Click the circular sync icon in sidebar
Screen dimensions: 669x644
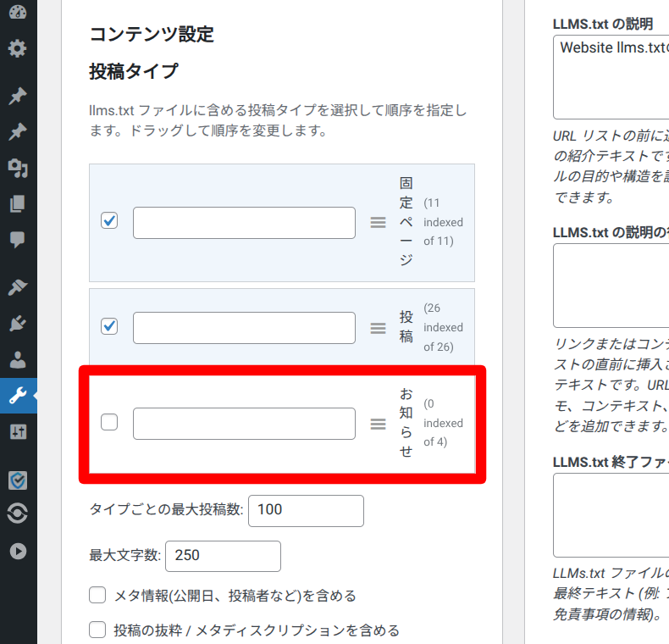(x=18, y=513)
